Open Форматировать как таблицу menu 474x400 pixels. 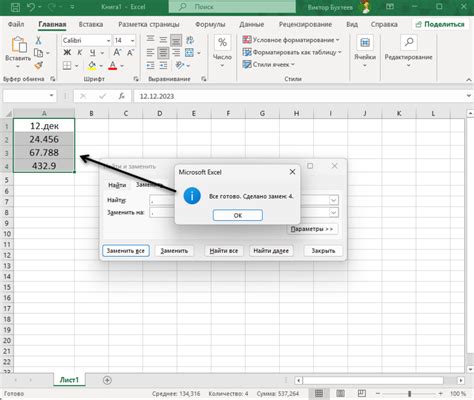(292, 52)
